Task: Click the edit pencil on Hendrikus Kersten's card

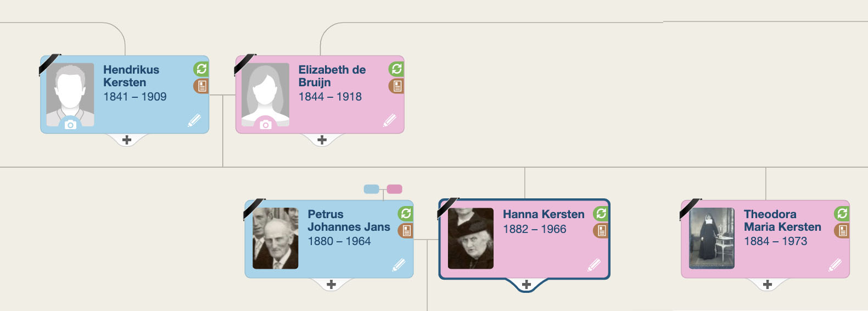Action: click(x=194, y=120)
